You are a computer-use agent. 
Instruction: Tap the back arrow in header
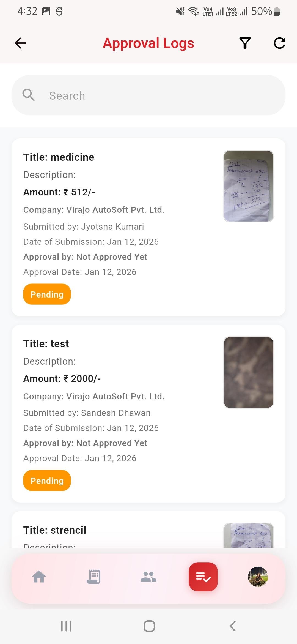click(x=20, y=43)
